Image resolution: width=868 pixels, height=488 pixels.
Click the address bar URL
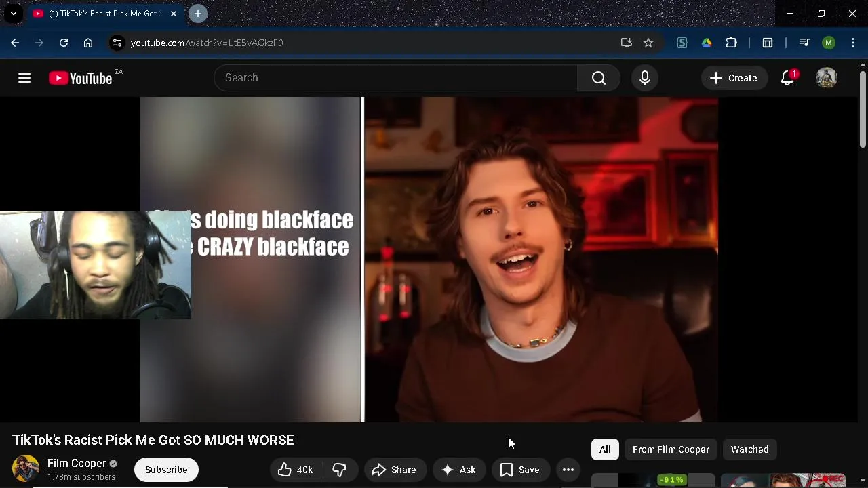pyautogui.click(x=207, y=43)
